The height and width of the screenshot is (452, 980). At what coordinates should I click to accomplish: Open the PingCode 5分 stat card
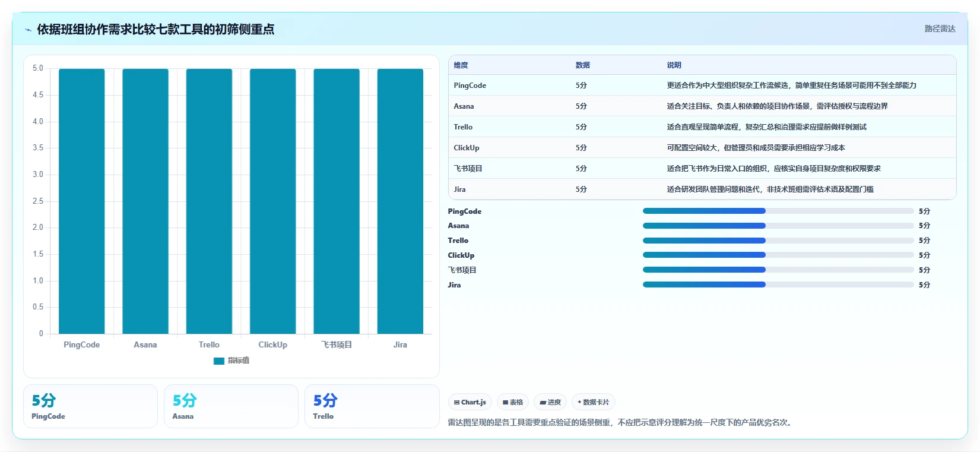click(90, 406)
